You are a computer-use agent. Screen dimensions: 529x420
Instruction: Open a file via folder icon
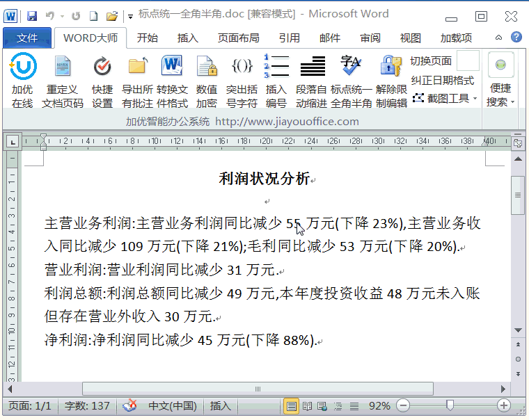[x=111, y=16]
